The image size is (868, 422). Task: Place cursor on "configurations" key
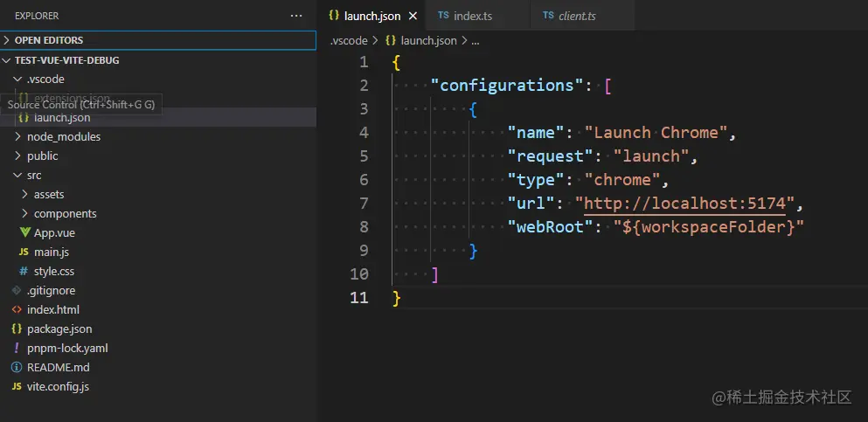click(x=507, y=85)
